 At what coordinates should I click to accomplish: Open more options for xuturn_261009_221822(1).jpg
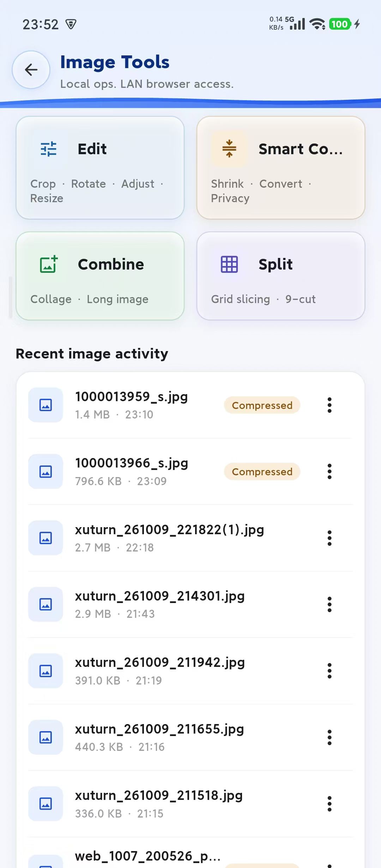329,538
